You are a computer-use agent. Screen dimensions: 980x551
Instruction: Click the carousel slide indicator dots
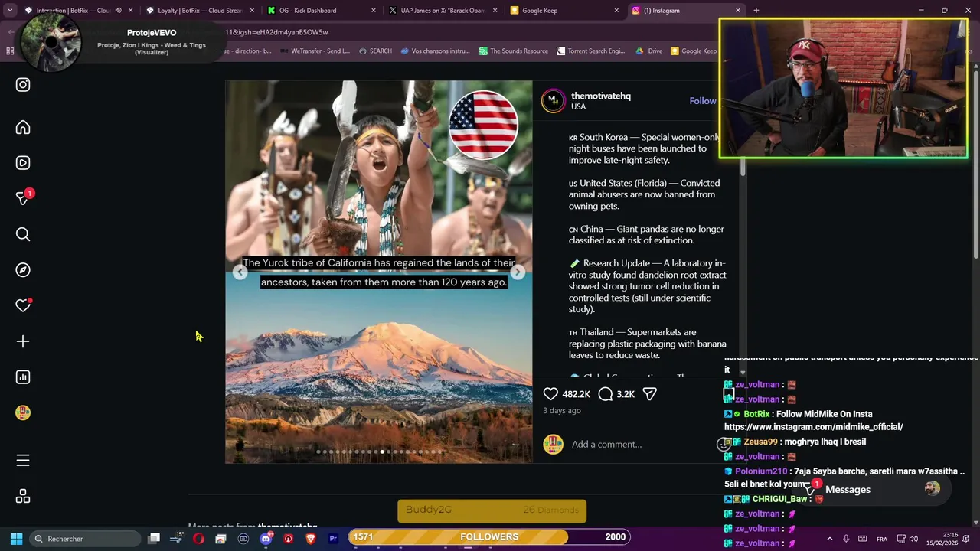point(380,452)
